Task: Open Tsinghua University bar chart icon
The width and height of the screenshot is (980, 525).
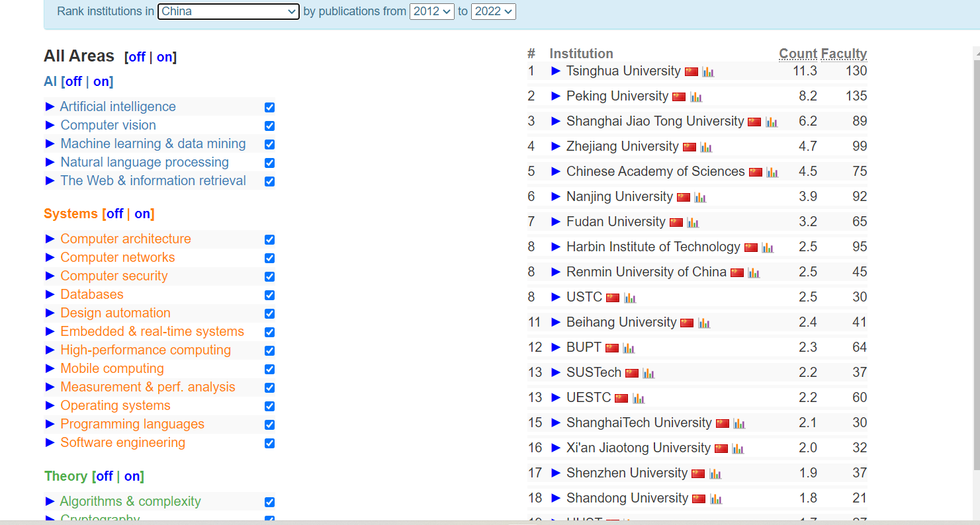Action: pos(708,72)
